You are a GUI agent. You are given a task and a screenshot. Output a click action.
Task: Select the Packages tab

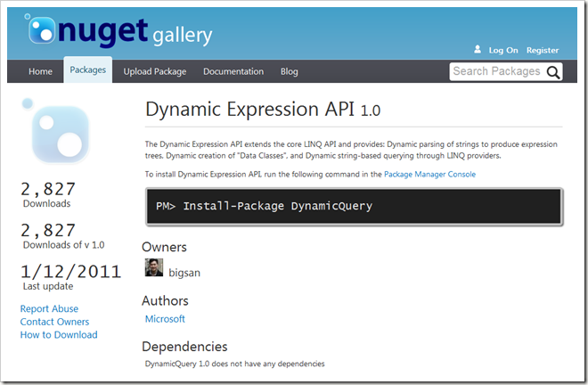tap(87, 70)
